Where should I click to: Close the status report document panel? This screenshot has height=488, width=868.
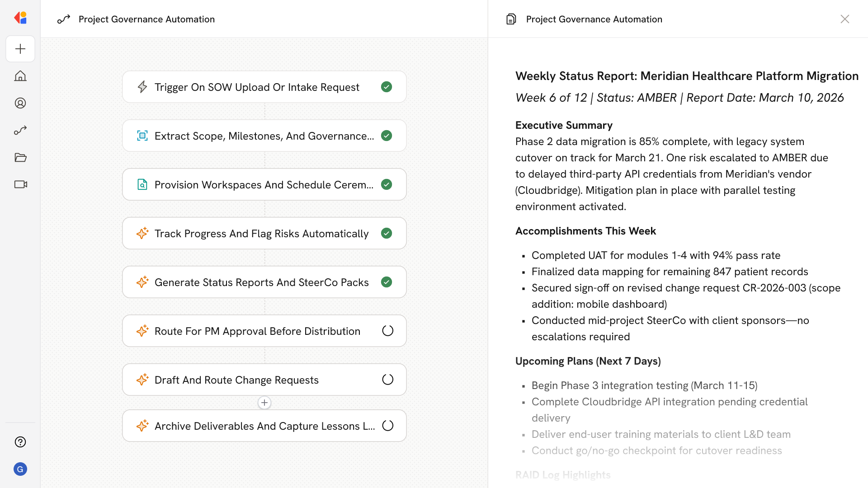pyautogui.click(x=844, y=19)
